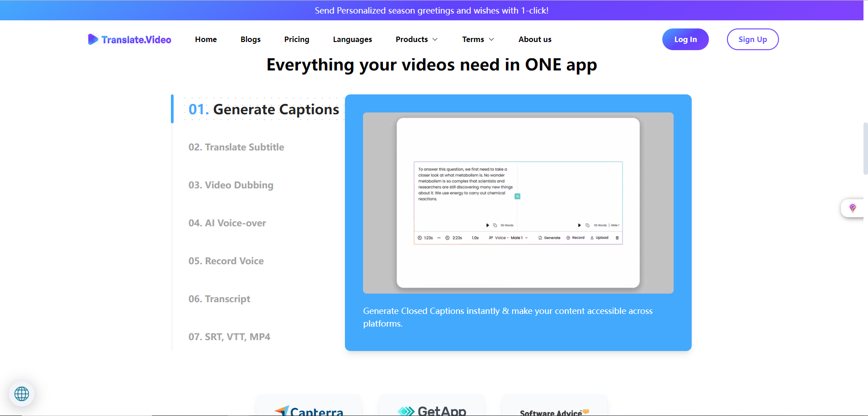This screenshot has width=868, height=416.
Task: Click the lightbulb widget on right edge
Action: [x=853, y=208]
